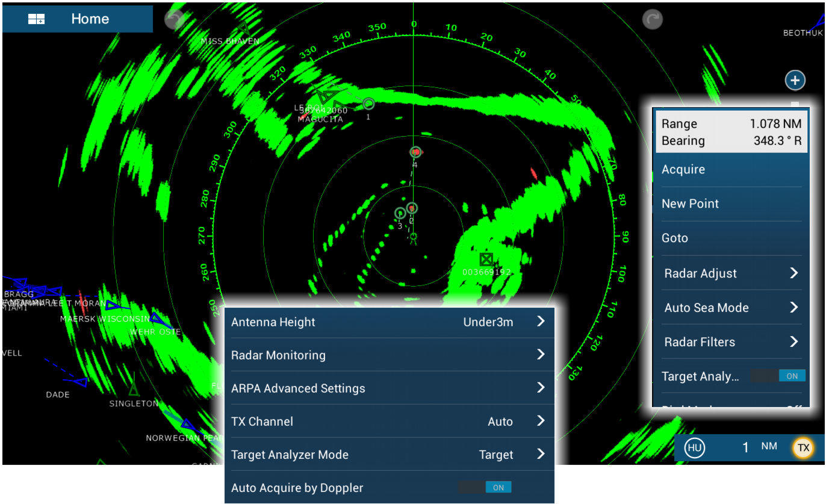826x504 pixels.
Task: Select the ARPA Advanced Settings row
Action: pos(390,388)
